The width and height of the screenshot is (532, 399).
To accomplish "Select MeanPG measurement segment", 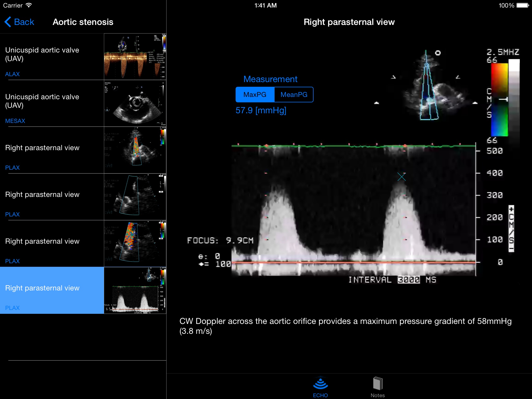I will click(294, 95).
